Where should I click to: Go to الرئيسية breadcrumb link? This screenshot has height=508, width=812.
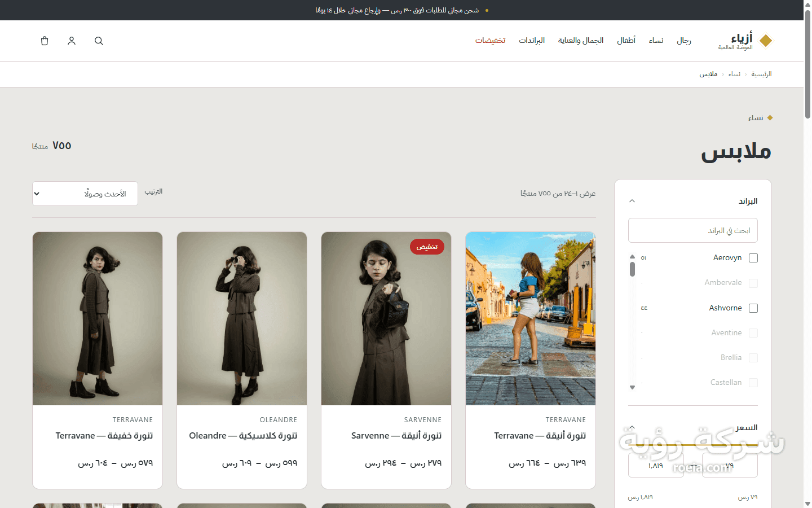pos(761,74)
